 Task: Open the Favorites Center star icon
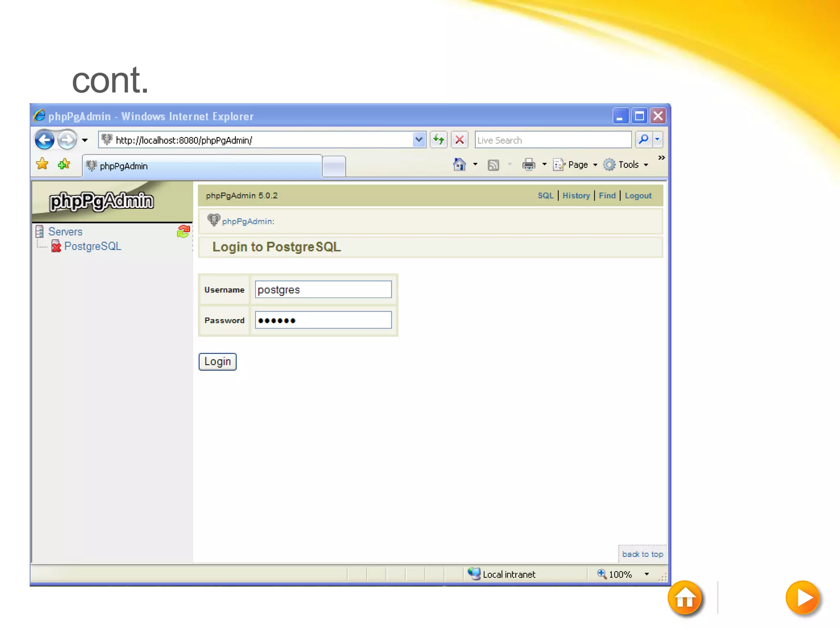pos(42,164)
